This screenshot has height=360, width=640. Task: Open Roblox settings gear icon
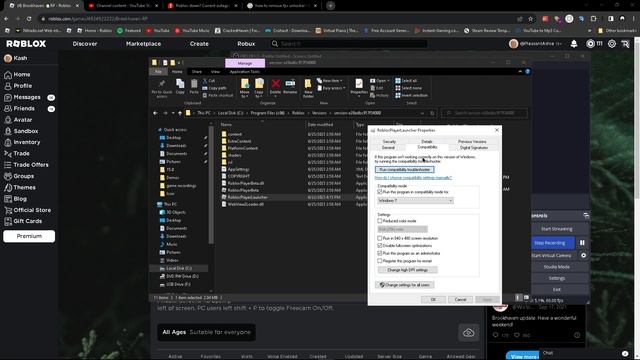[x=612, y=44]
